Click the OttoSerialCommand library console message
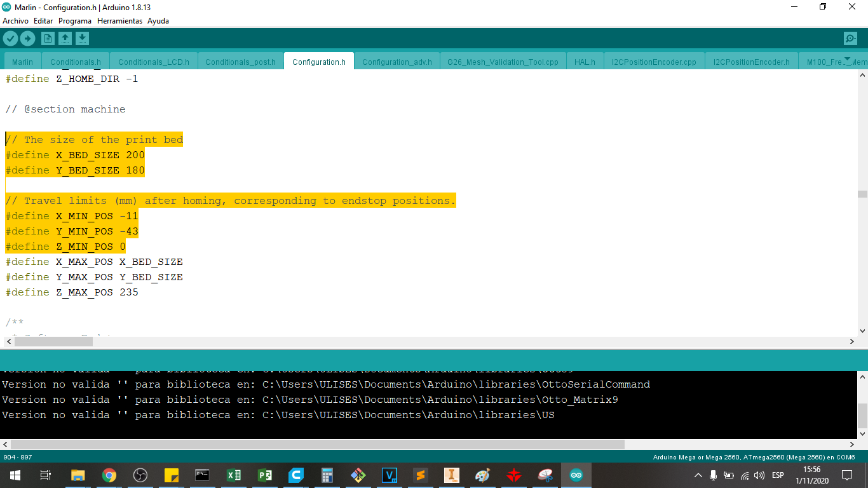The width and height of the screenshot is (868, 488). 326,384
